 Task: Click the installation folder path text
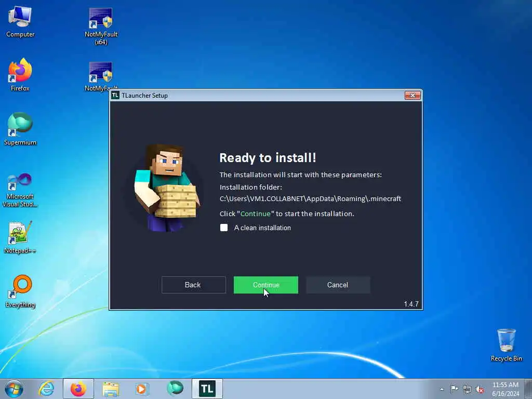pyautogui.click(x=310, y=199)
